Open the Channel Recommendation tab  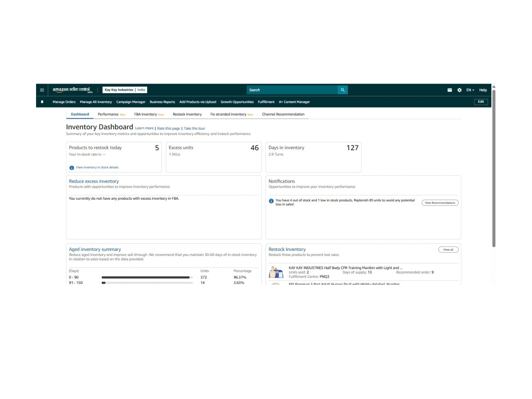[x=283, y=114]
